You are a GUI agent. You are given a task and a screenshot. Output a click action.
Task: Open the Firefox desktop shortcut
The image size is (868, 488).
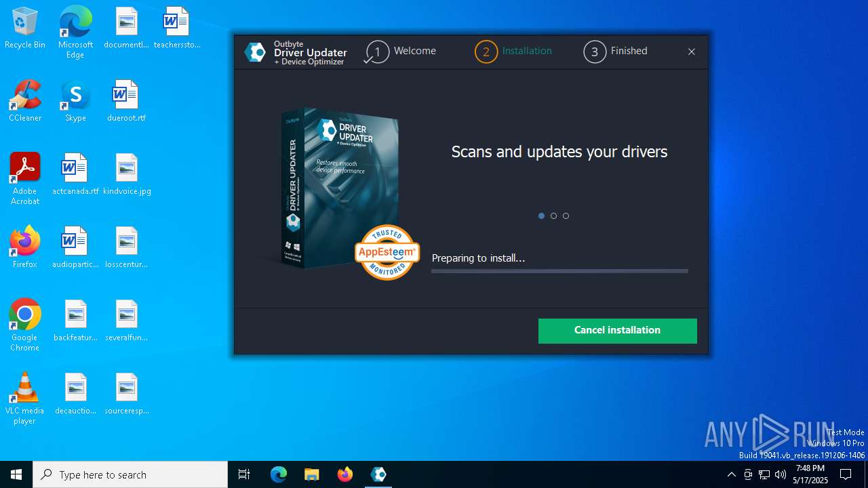click(25, 248)
